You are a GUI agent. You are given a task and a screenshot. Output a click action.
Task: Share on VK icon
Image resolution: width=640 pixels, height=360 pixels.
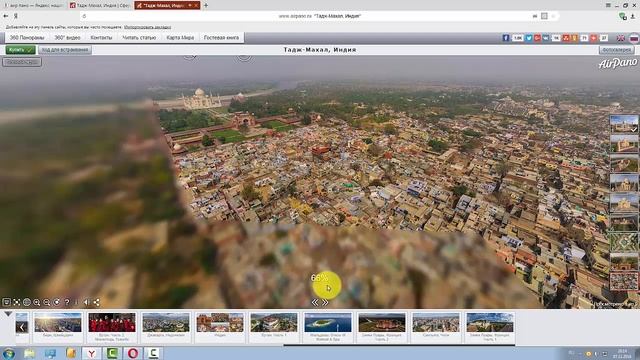point(546,38)
